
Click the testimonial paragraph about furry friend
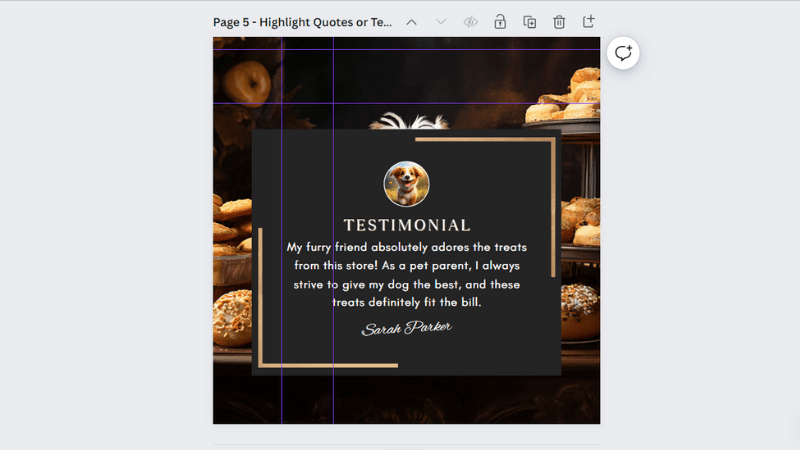[407, 274]
